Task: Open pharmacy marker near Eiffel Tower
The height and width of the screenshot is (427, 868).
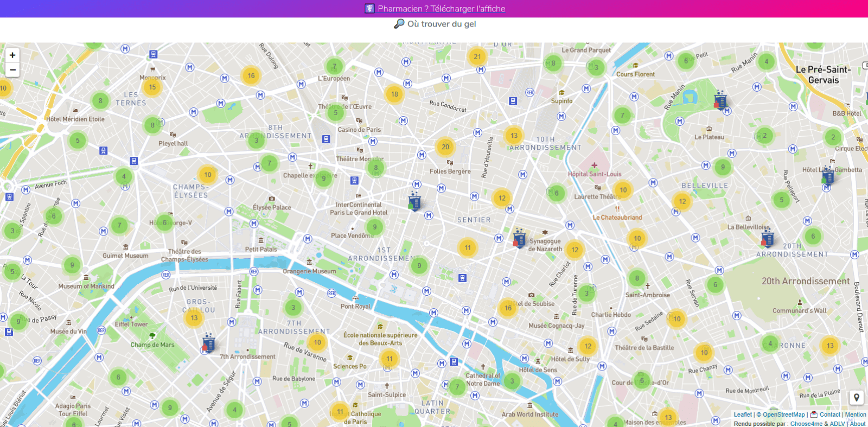Action: click(x=208, y=343)
